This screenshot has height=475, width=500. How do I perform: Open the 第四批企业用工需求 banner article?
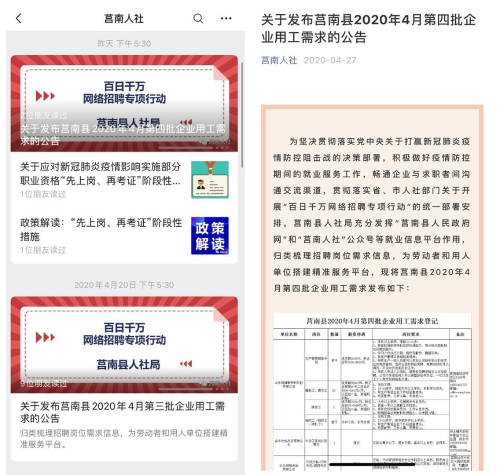point(124,103)
